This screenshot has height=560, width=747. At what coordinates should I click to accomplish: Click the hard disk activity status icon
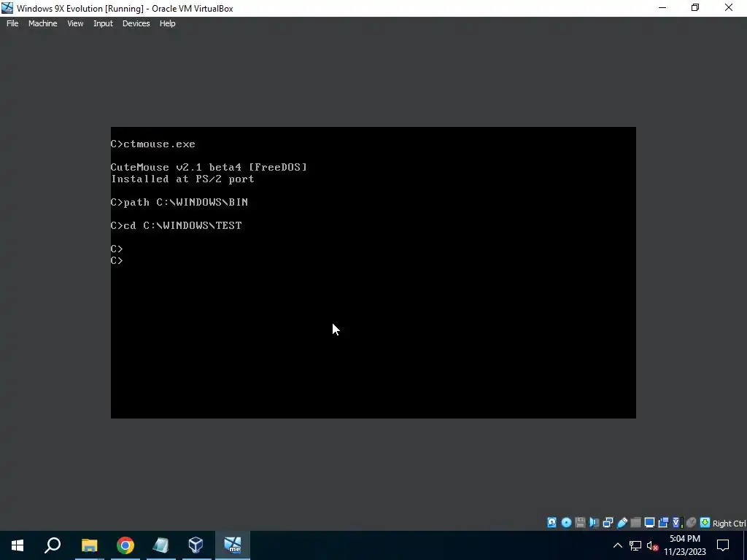click(x=551, y=523)
